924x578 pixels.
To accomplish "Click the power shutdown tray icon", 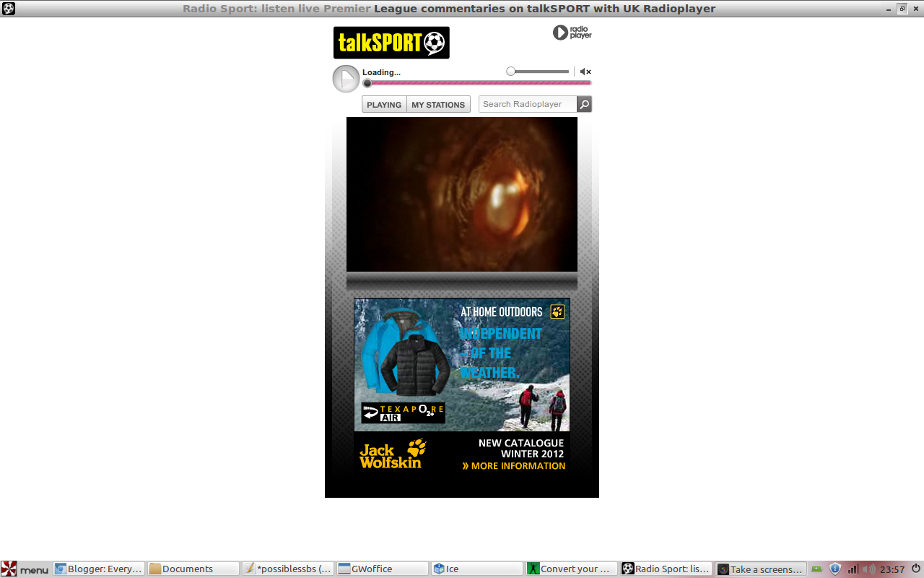I will click(916, 569).
